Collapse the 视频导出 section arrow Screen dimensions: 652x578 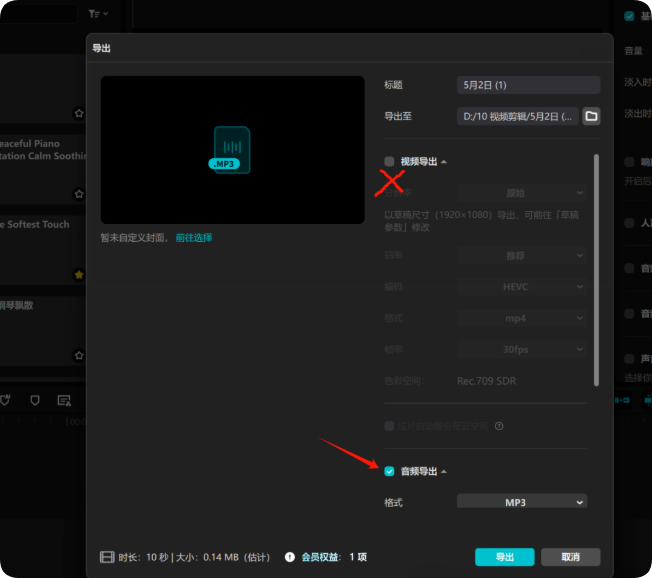(x=444, y=162)
